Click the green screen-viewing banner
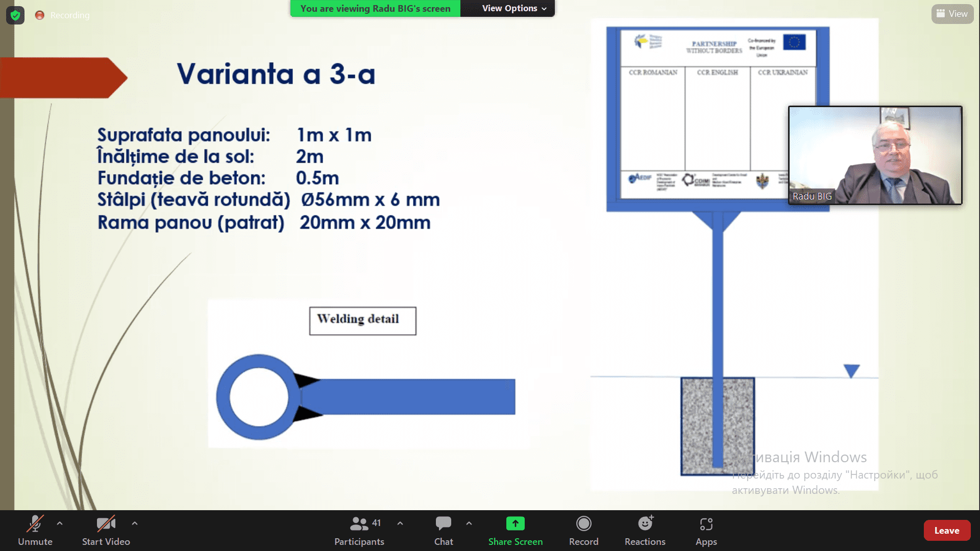 point(375,8)
